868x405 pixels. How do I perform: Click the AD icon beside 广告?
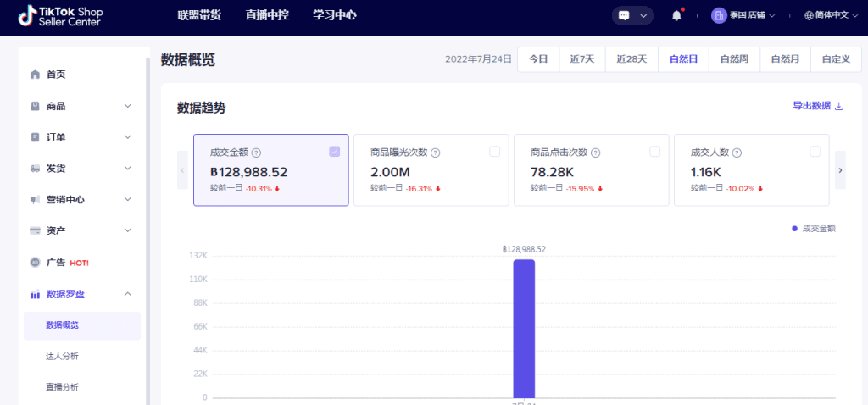(x=35, y=263)
